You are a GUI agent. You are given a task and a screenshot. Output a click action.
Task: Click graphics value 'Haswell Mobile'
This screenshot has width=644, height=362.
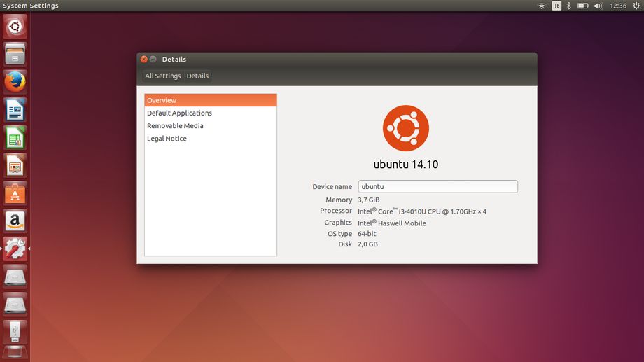(402, 223)
